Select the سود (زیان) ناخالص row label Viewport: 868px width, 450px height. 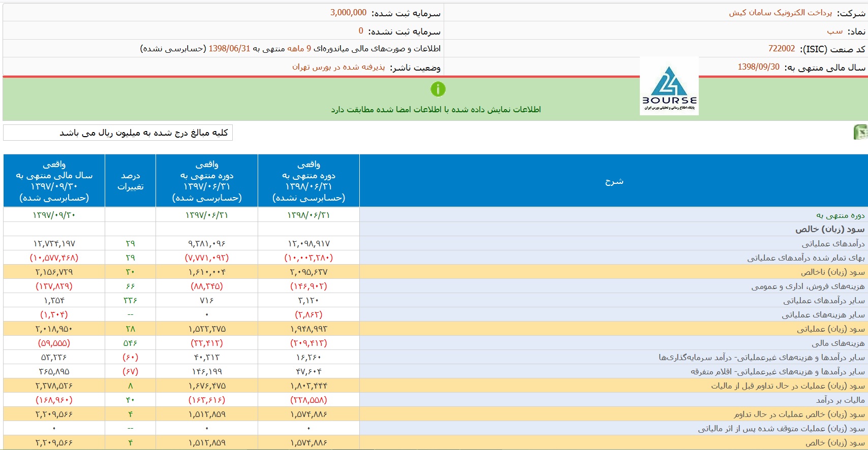tap(832, 272)
